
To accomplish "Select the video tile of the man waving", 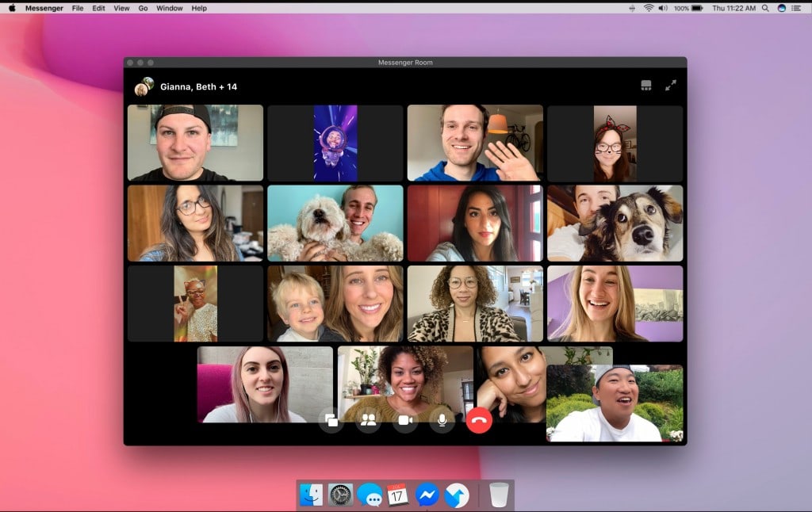I will 474,143.
